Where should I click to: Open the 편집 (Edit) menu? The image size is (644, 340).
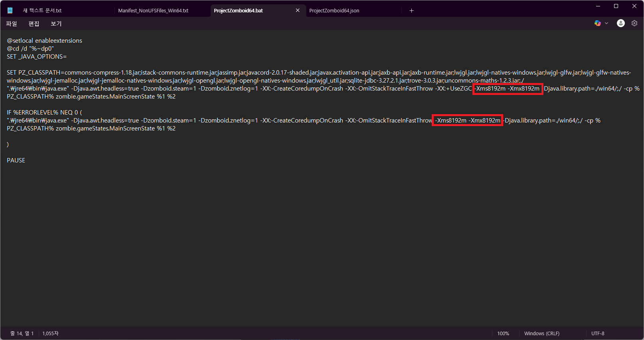(34, 24)
